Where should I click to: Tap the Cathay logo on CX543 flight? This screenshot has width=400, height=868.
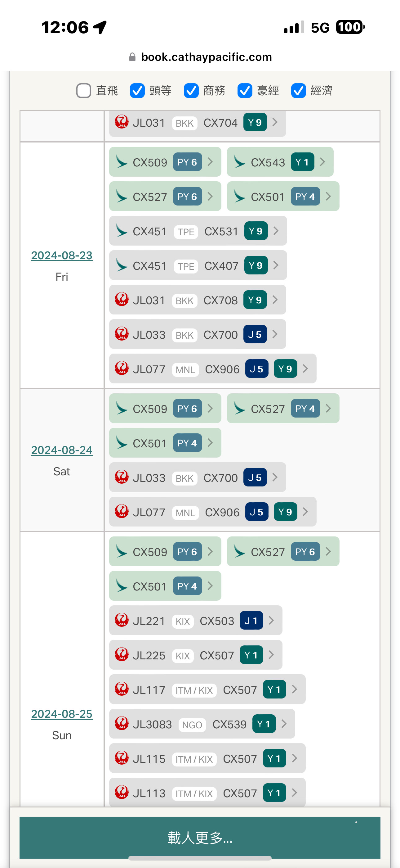pos(239,162)
